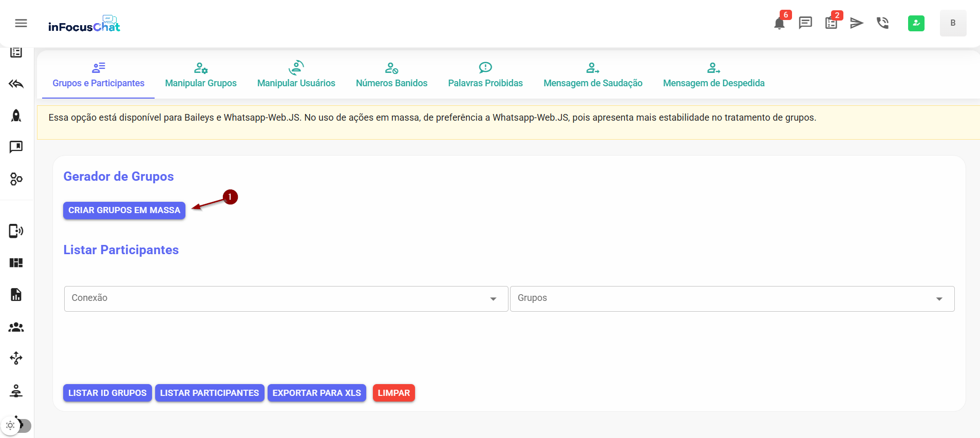Viewport: 980px width, 438px height.
Task: Click the inFocusChat logo
Action: coord(84,25)
